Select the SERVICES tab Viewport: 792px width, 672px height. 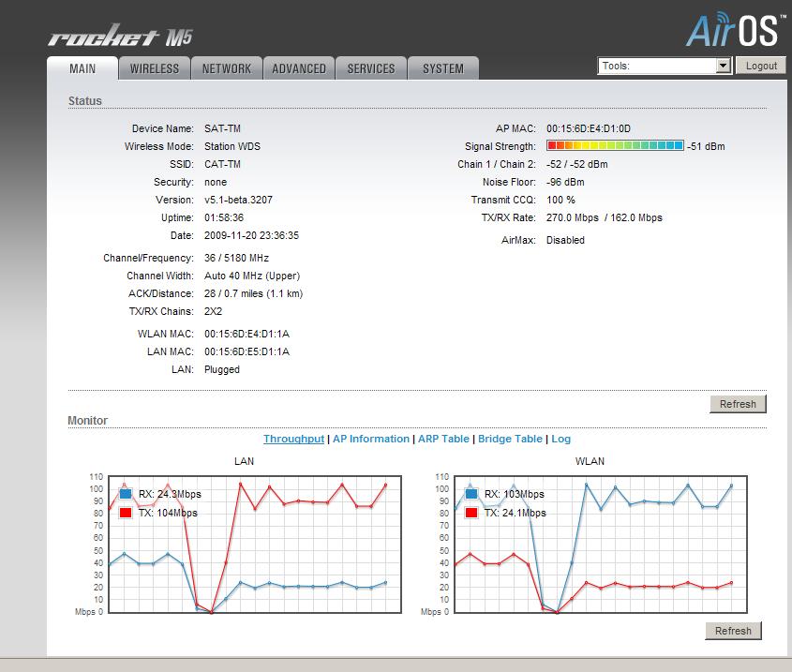371,68
